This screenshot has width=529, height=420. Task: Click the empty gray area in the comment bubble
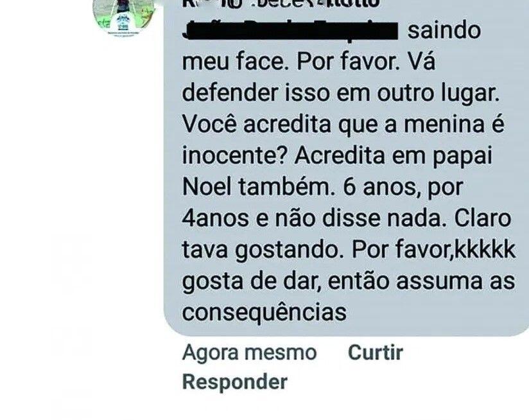click(x=438, y=314)
